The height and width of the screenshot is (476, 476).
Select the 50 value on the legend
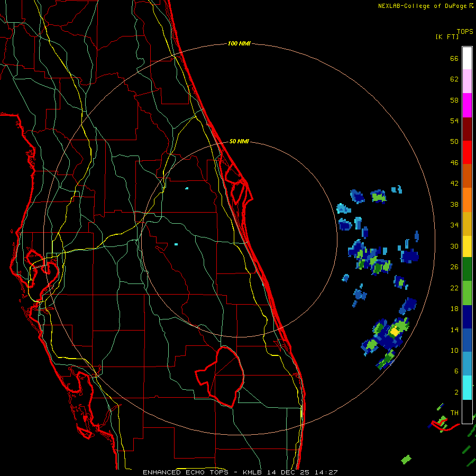[x=454, y=142]
